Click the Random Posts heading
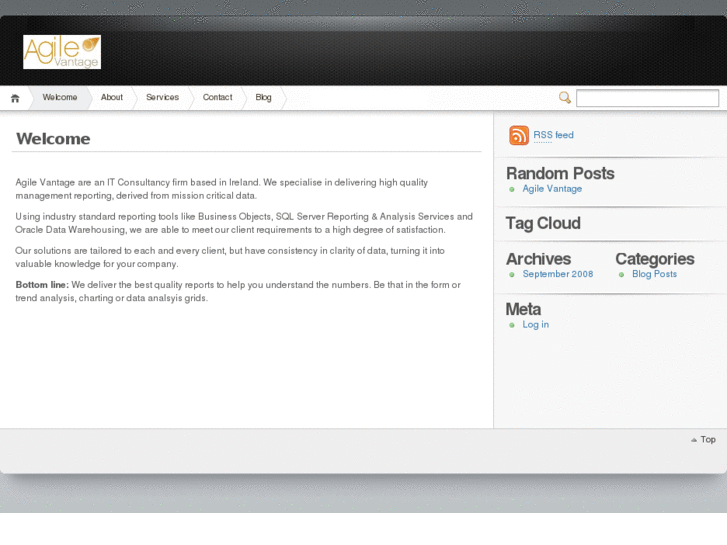 pyautogui.click(x=560, y=173)
